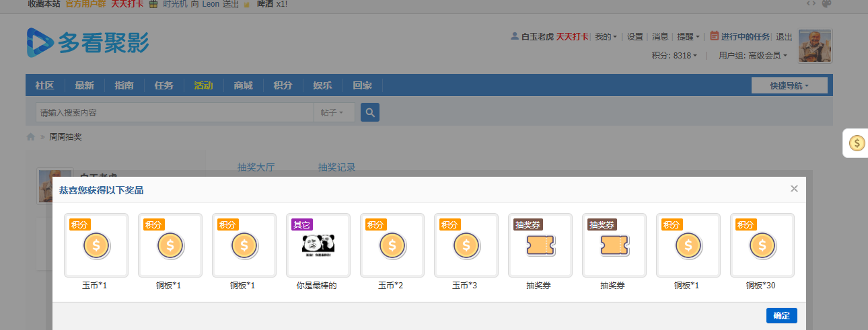Click the 其它 purple prize tag
This screenshot has height=330, width=868.
(301, 224)
